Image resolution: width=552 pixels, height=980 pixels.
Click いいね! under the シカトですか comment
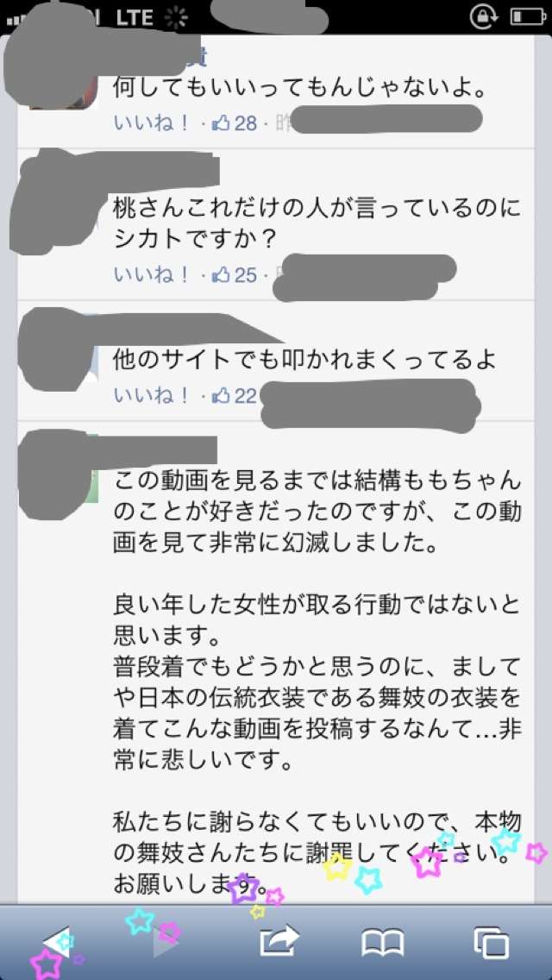[152, 274]
